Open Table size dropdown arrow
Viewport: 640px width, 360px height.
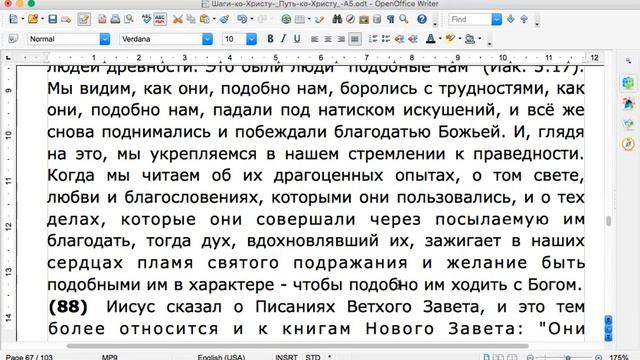click(x=309, y=19)
